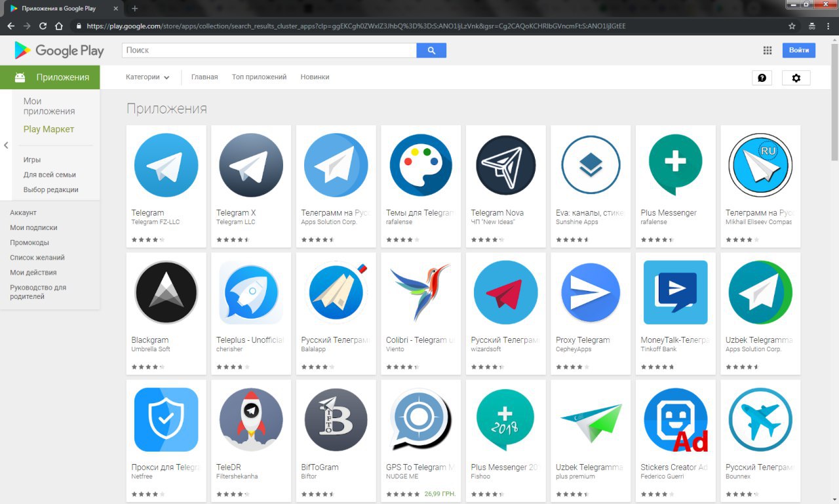Click the browser address bar URL
839x504 pixels.
coord(356,26)
